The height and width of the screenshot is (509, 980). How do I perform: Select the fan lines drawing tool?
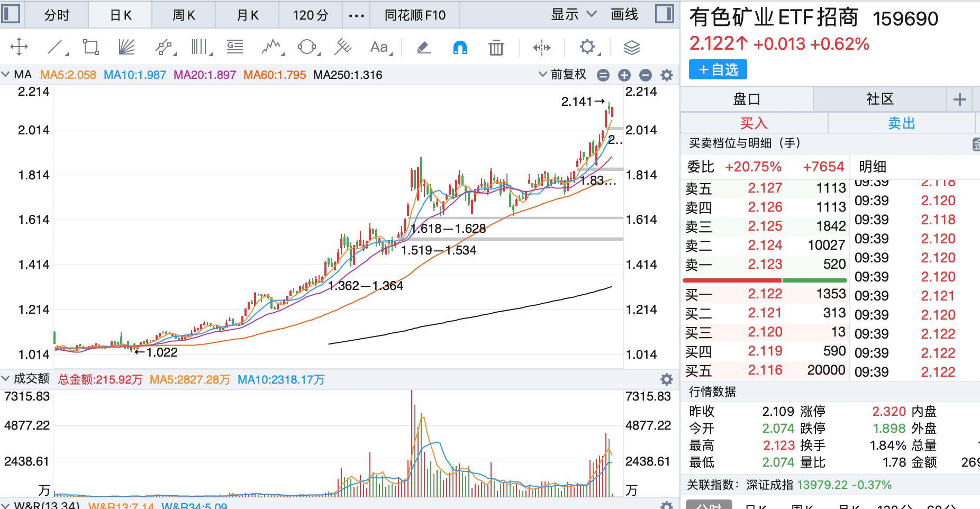pos(126,47)
